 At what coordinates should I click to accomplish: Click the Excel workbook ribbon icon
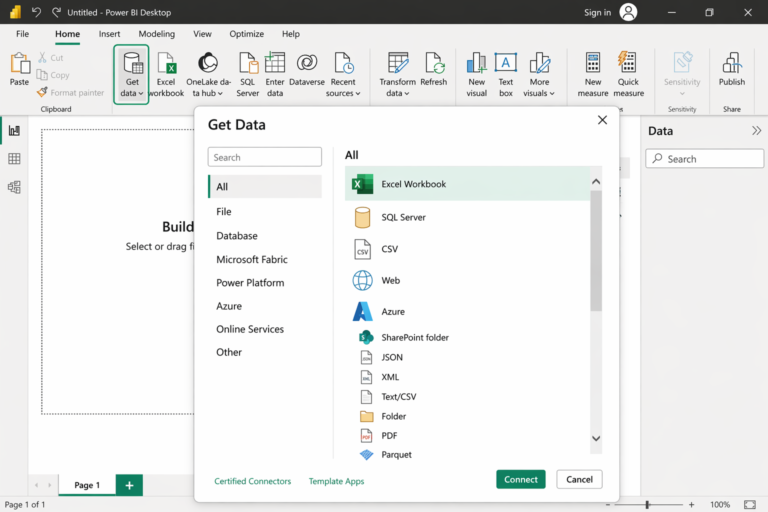pos(166,74)
